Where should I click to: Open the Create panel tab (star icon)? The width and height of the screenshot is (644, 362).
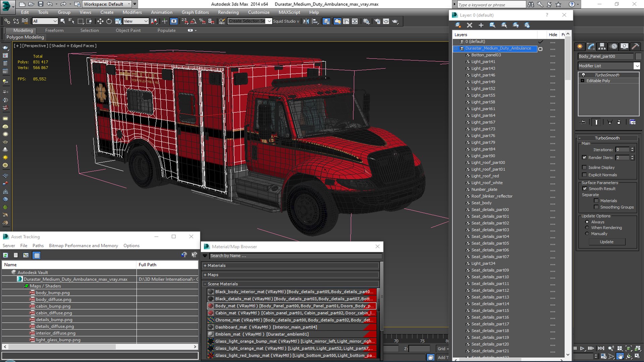tap(580, 46)
